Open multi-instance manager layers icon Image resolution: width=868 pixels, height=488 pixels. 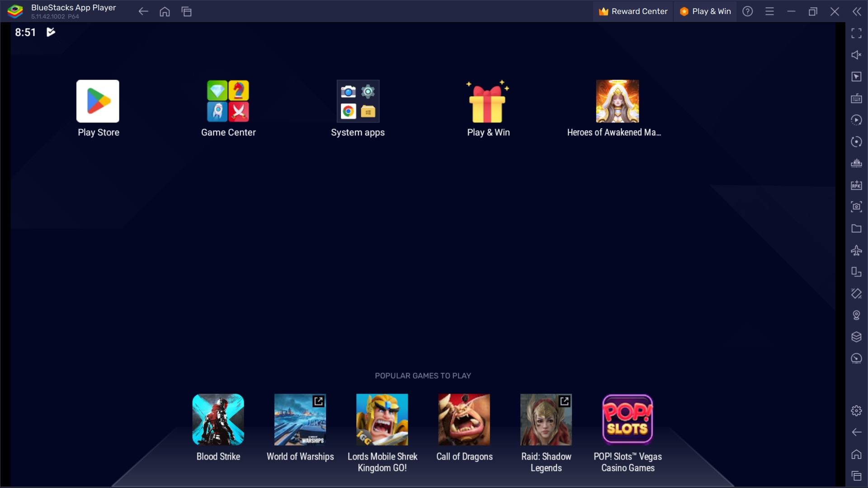click(856, 337)
